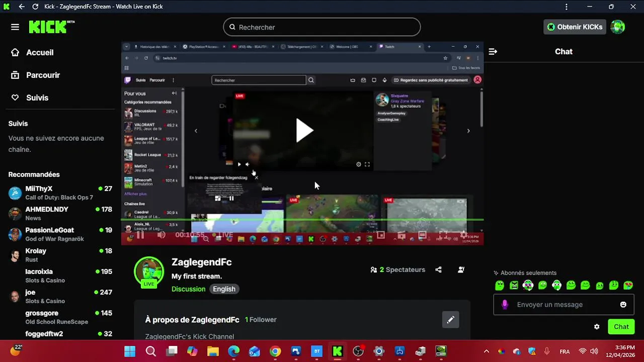Click the 1 Follower text

click(x=261, y=320)
